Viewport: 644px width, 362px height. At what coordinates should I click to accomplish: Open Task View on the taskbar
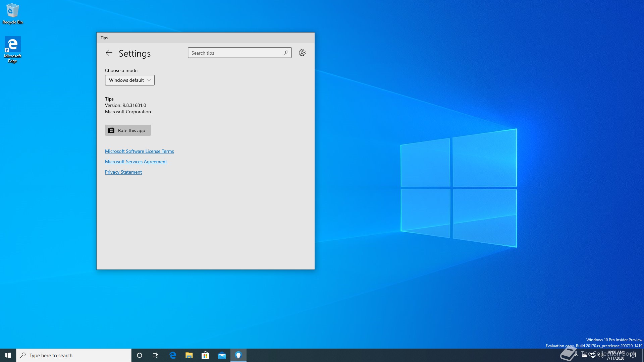156,355
